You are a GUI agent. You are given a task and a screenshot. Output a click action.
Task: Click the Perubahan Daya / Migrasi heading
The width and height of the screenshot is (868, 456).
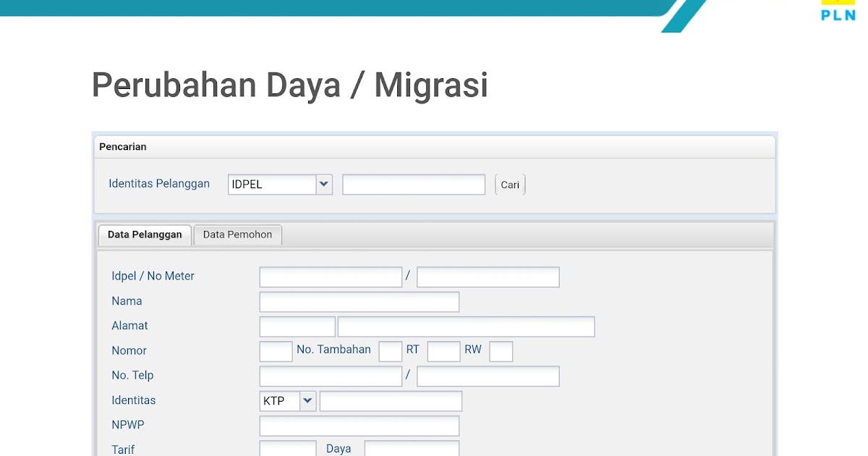(289, 85)
